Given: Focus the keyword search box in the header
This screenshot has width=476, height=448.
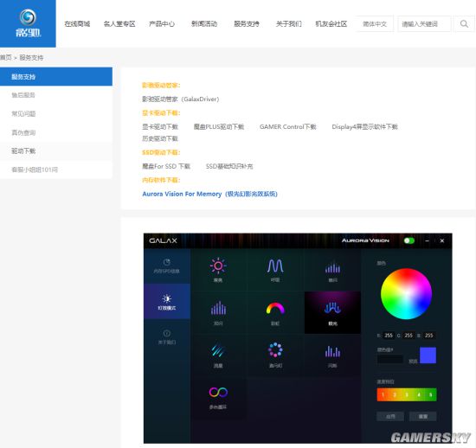Looking at the screenshot, I should 424,24.
